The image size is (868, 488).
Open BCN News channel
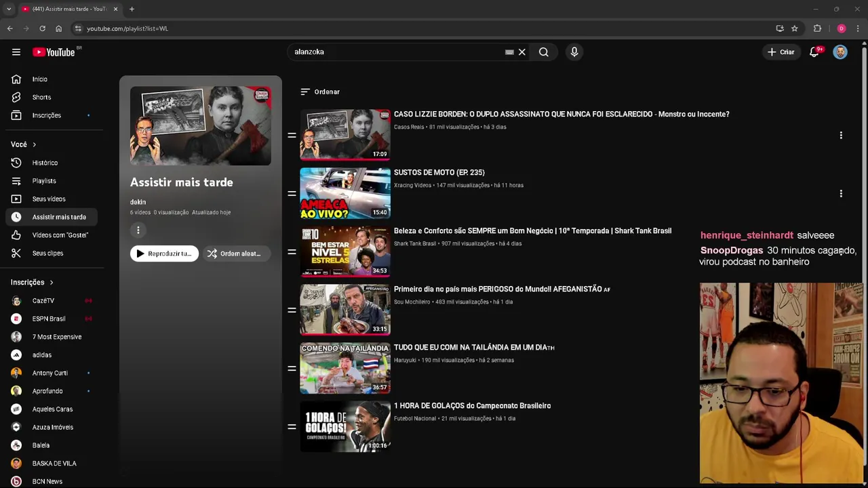[53, 481]
